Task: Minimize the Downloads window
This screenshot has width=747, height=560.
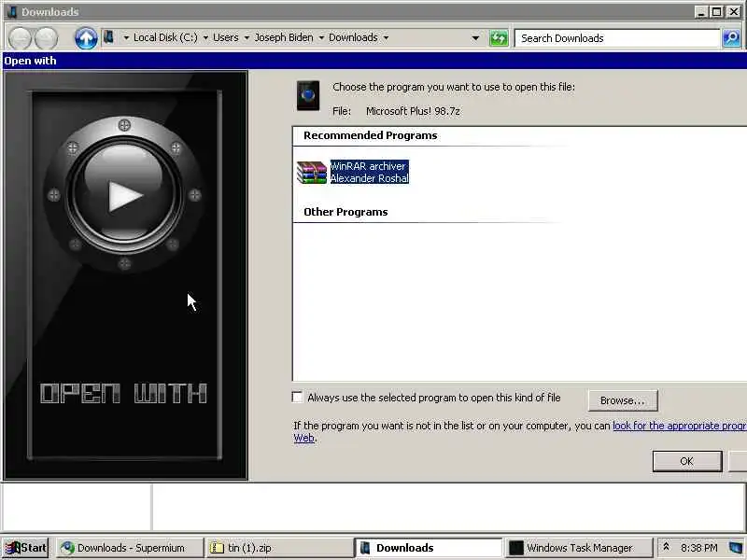Action: pos(701,12)
